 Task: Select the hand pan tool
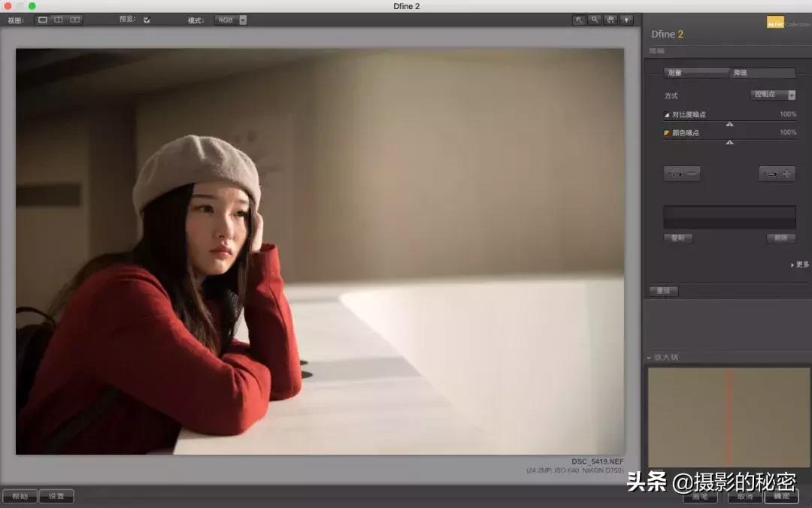[x=611, y=20]
